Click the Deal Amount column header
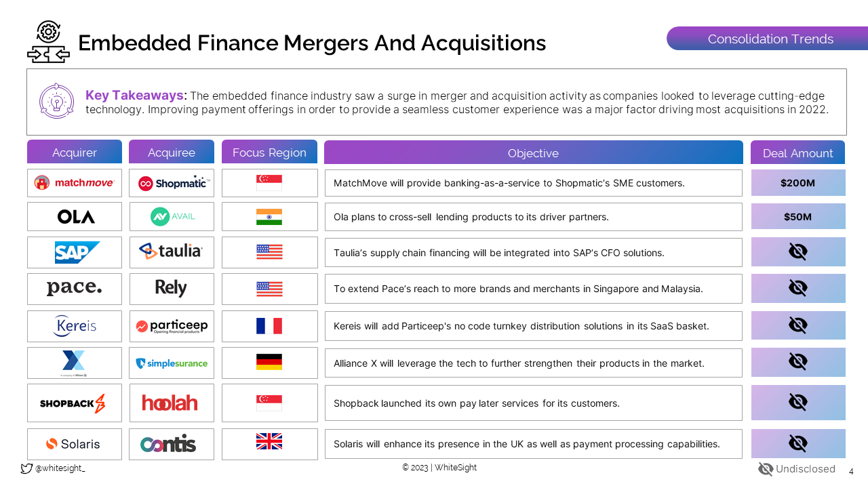 point(797,153)
